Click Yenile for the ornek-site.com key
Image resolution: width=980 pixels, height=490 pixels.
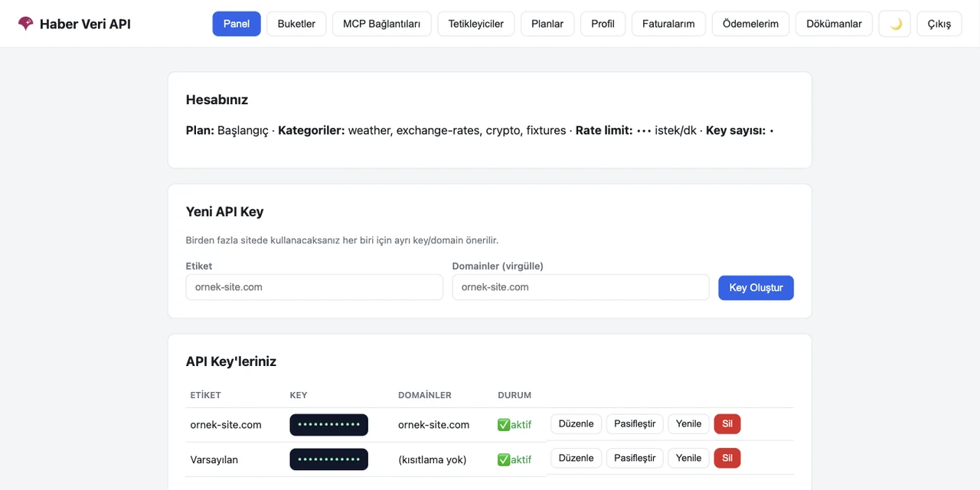coord(689,424)
